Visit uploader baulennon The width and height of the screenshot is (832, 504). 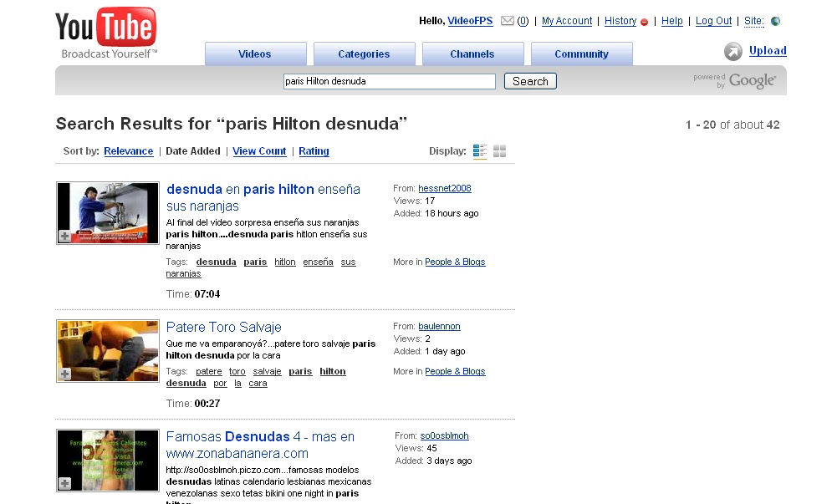click(x=439, y=326)
